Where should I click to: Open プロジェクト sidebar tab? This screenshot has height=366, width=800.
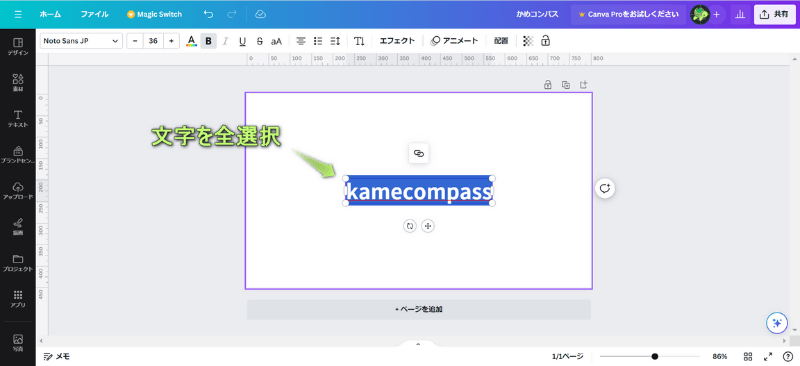(18, 262)
